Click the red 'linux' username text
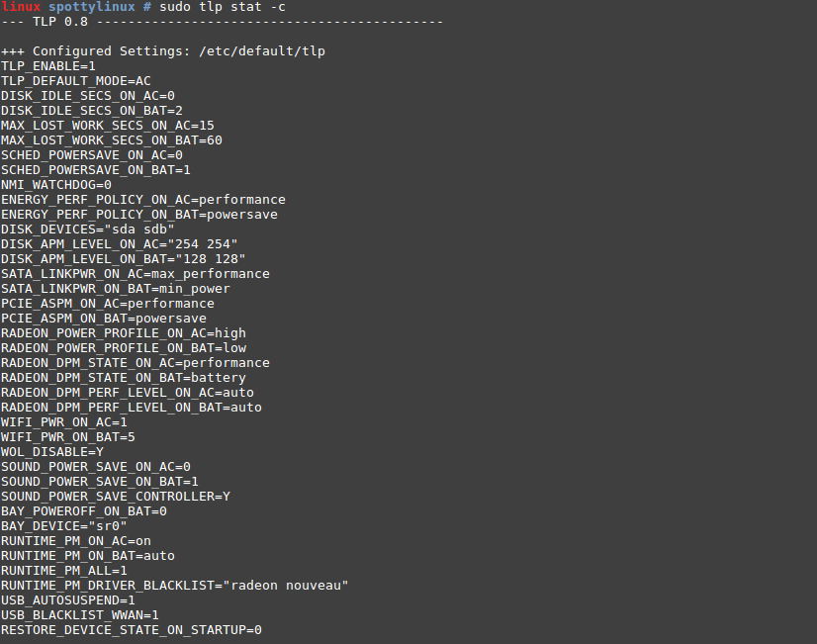The width and height of the screenshot is (817, 644). (x=21, y=7)
